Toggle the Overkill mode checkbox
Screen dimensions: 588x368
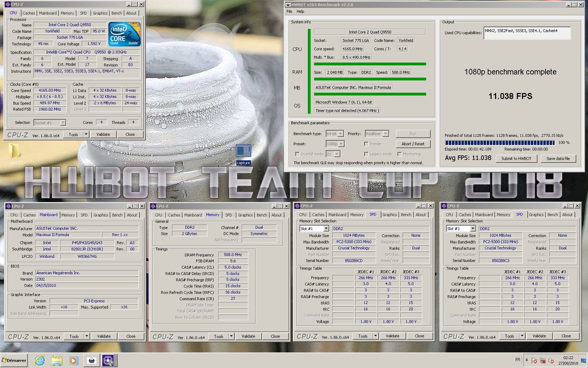tap(297, 154)
